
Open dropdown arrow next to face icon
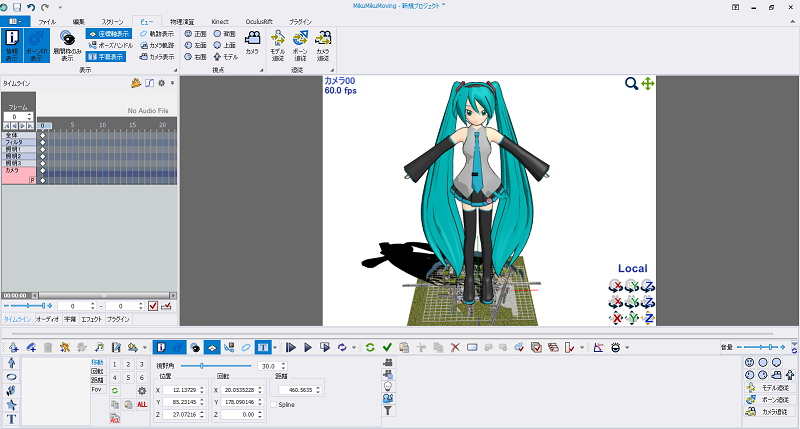click(x=627, y=348)
